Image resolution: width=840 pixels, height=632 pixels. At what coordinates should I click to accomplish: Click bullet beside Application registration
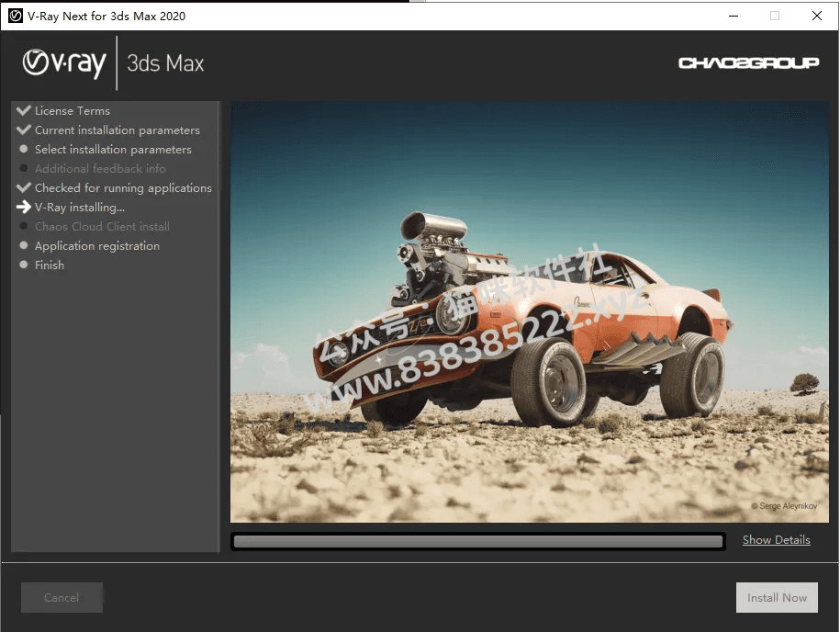(24, 245)
